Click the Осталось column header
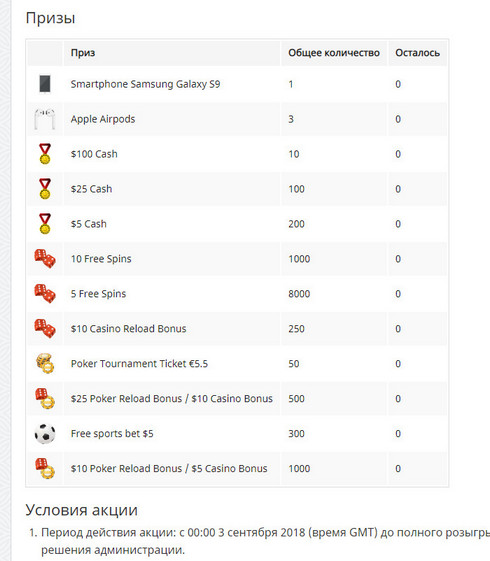This screenshot has height=561, width=490. tap(417, 53)
